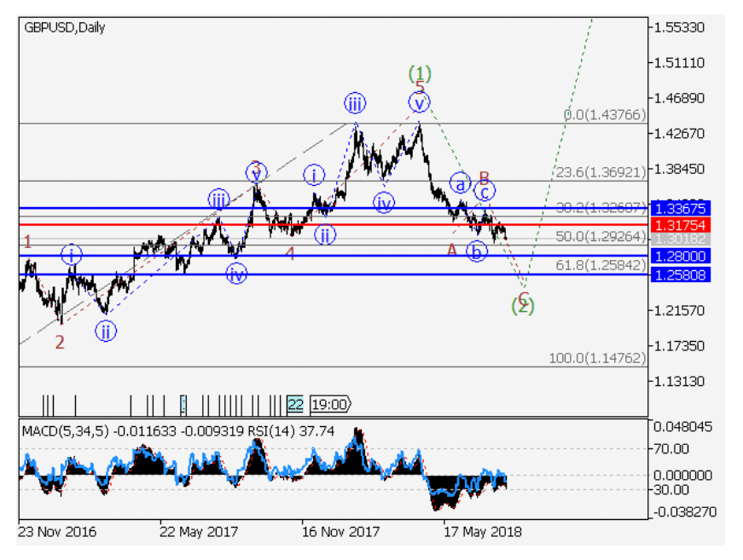Screen dimensions: 743x560
Task: Click the 19:00 time marker label
Action: click(329, 404)
